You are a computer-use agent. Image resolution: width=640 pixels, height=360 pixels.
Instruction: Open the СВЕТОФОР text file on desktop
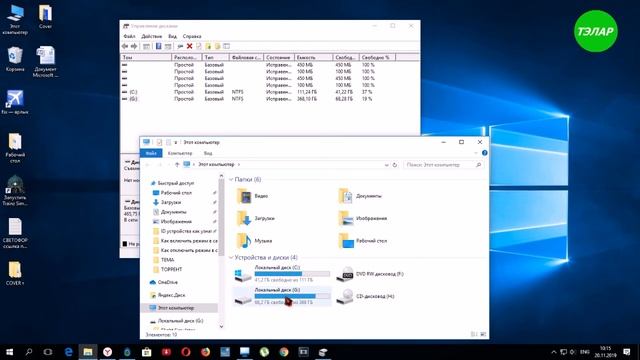[x=15, y=233]
